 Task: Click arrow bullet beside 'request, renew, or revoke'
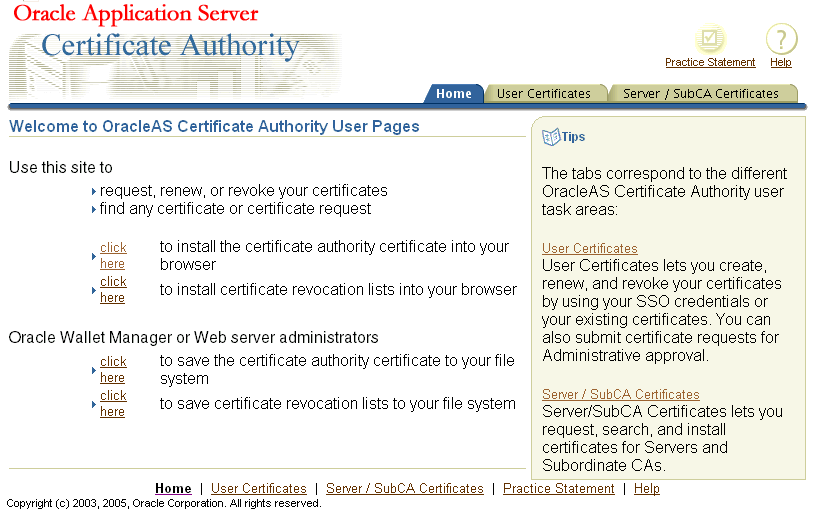click(93, 192)
